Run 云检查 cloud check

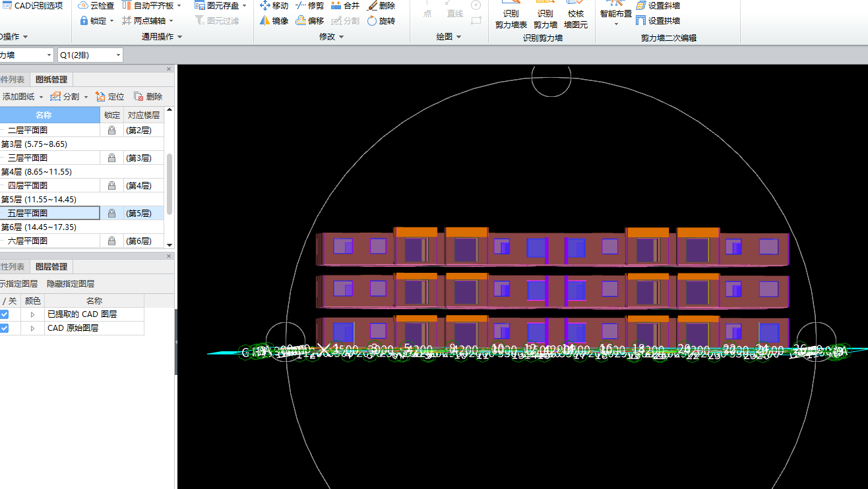(96, 5)
